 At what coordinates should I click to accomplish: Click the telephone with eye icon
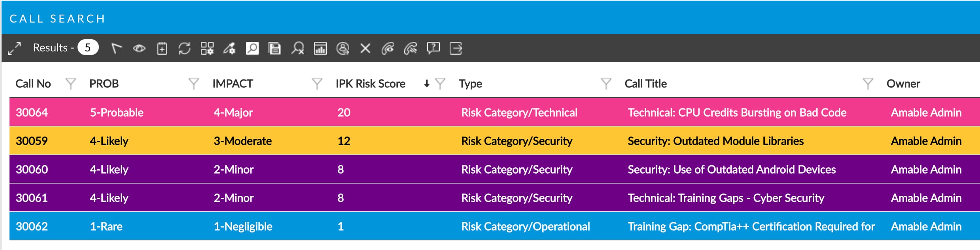tap(388, 48)
